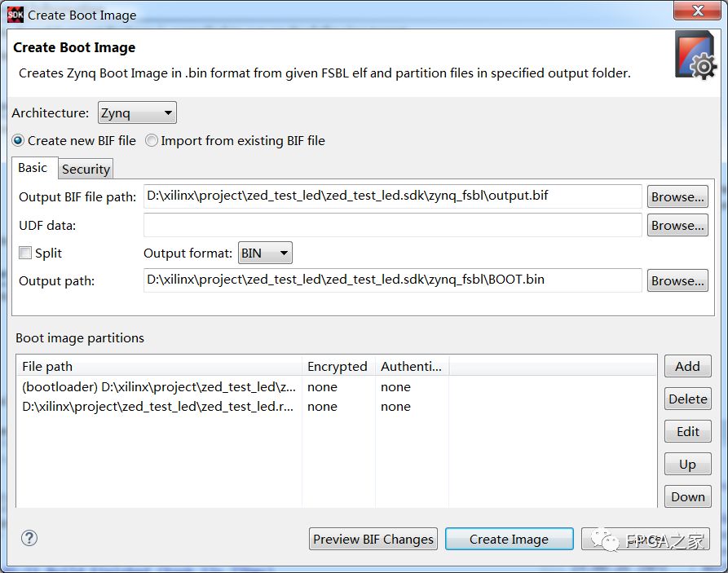Select Create new BIF file option
The width and height of the screenshot is (728, 573).
click(x=74, y=141)
